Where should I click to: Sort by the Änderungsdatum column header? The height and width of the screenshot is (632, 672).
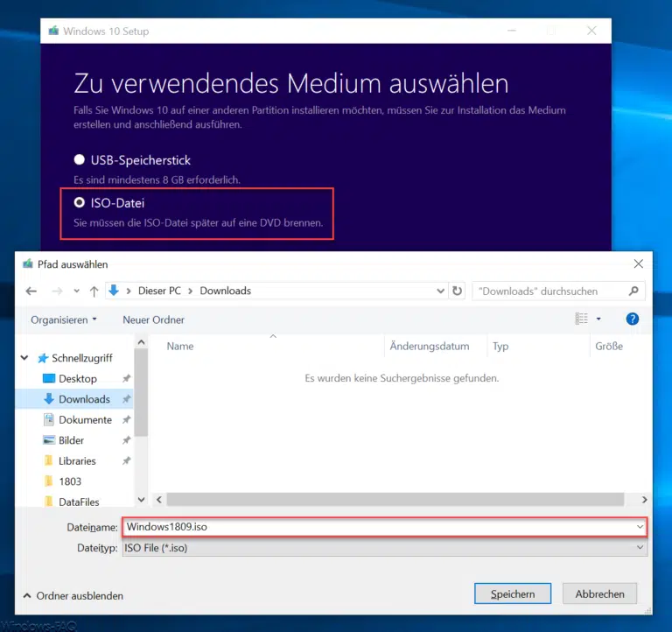pos(430,346)
